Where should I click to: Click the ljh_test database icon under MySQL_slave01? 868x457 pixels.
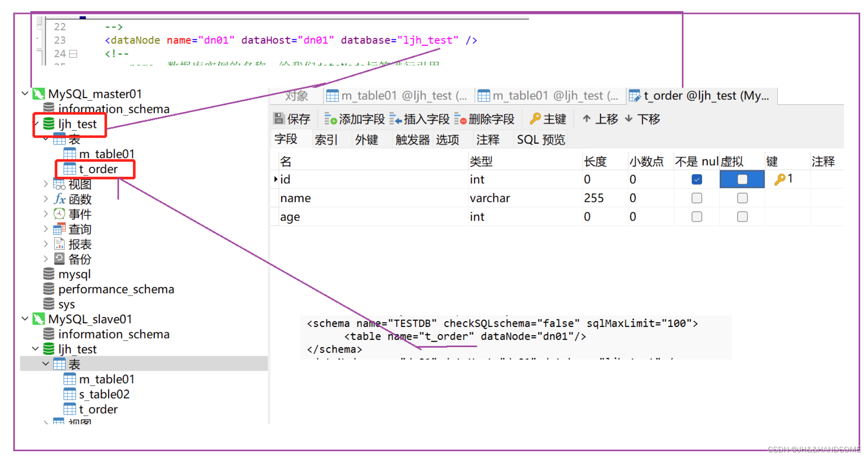(x=49, y=349)
